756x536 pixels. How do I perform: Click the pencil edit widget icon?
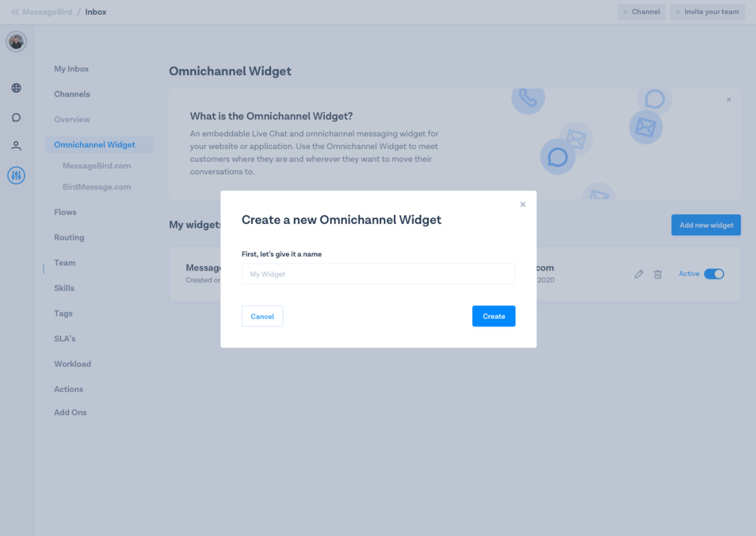click(639, 274)
